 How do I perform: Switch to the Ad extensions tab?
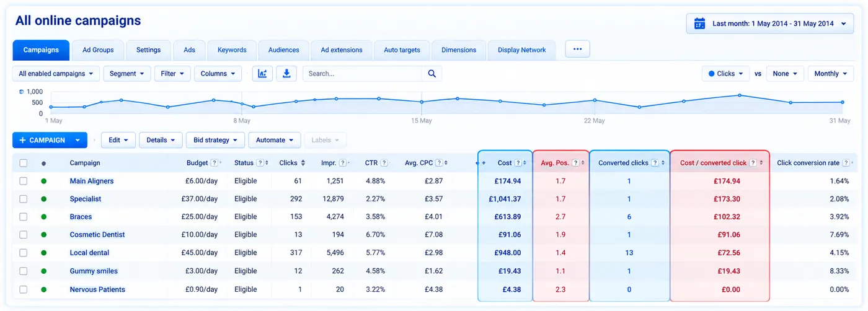coord(342,50)
